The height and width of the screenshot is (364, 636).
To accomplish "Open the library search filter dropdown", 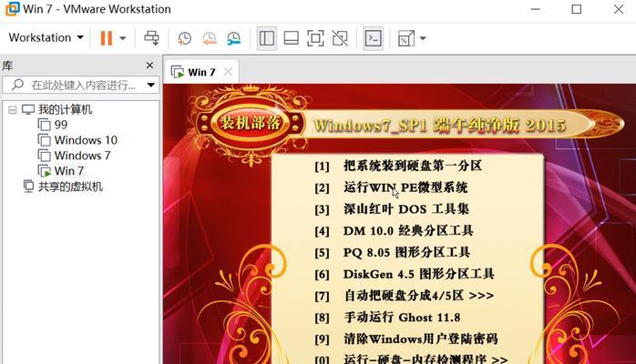I will [x=151, y=85].
